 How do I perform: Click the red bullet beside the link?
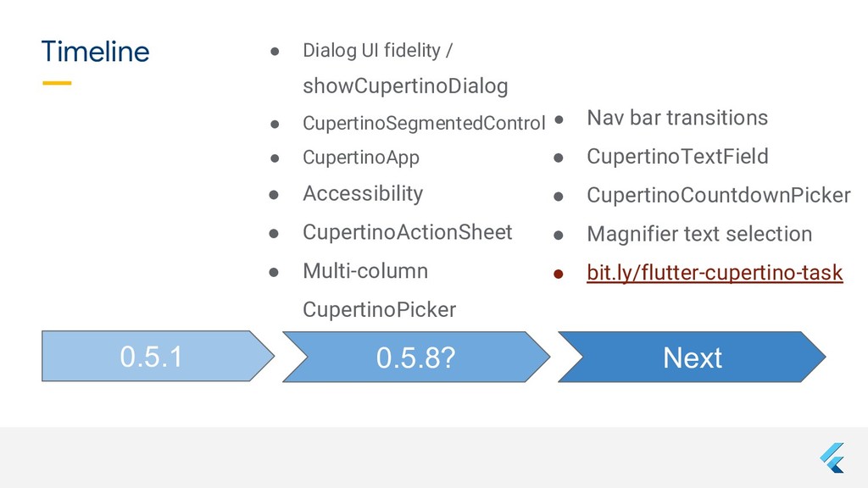pyautogui.click(x=559, y=274)
